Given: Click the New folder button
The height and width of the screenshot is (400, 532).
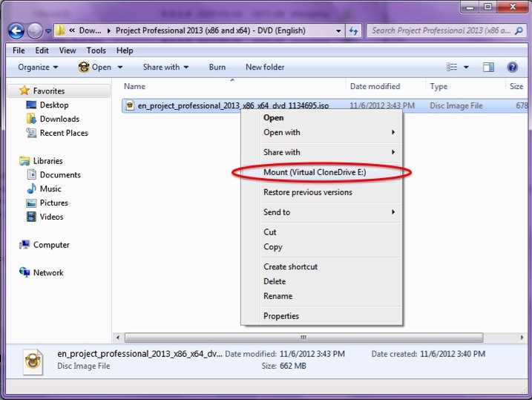Looking at the screenshot, I should pyautogui.click(x=265, y=67).
